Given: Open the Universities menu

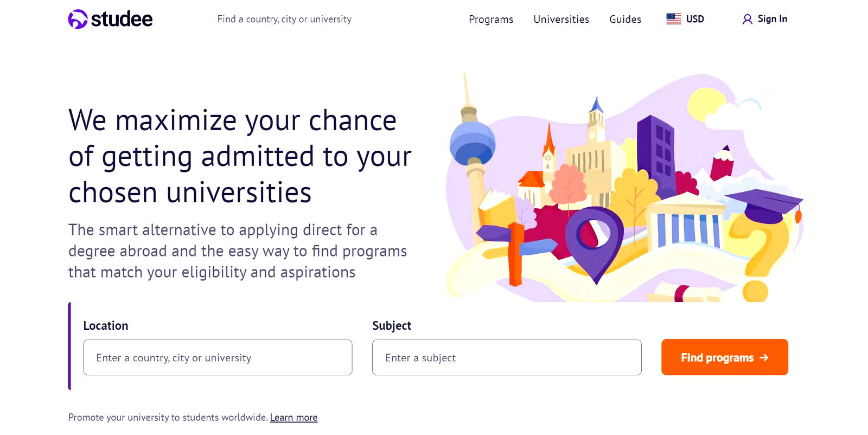Looking at the screenshot, I should pos(561,20).
